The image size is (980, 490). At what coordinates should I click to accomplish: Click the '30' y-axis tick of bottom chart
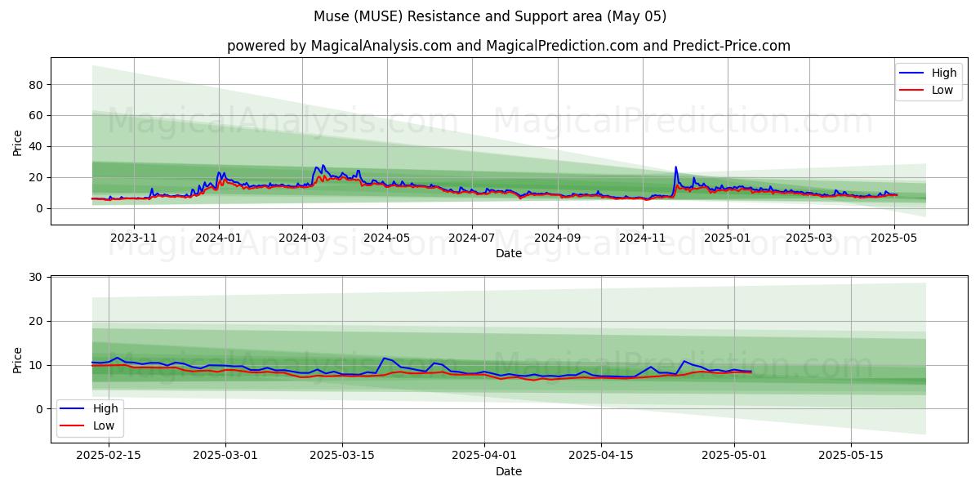coord(36,278)
